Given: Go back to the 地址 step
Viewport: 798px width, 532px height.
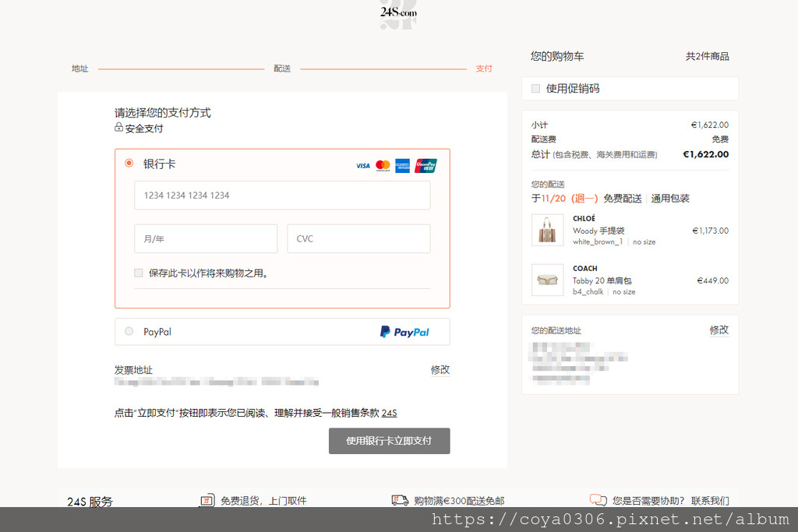Looking at the screenshot, I should click(80, 69).
